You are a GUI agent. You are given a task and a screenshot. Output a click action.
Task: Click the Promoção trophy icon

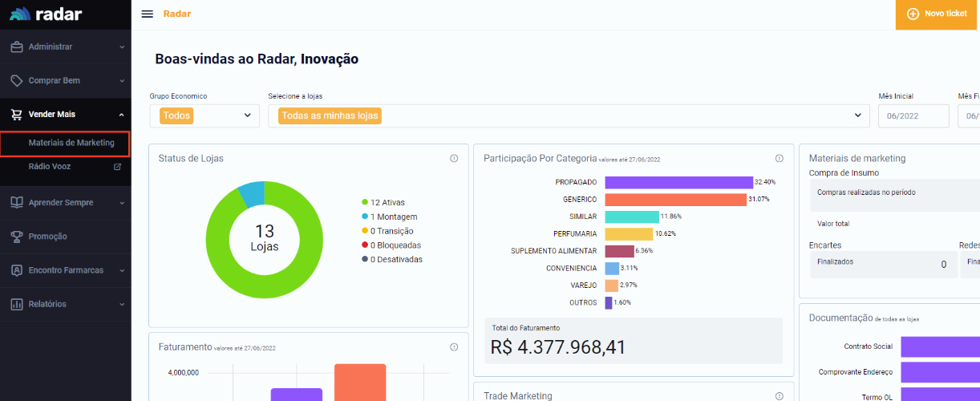(x=17, y=237)
